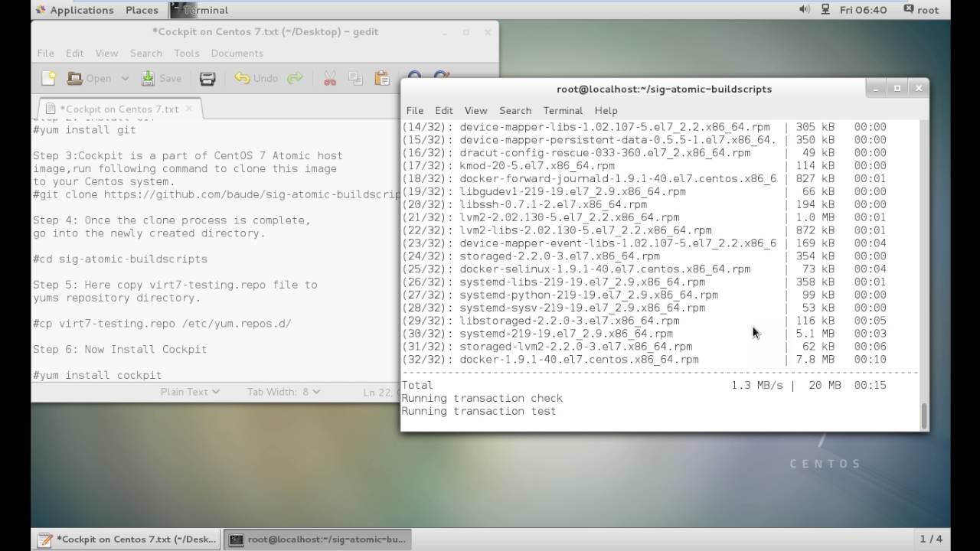Open the network status icon in top panel
Viewport: 980px width, 551px height.
click(x=825, y=10)
